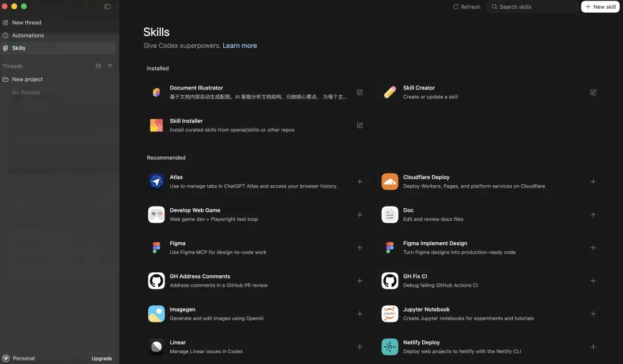Click 'Create or update a skill' text
Image resolution: width=623 pixels, height=364 pixels.
point(430,97)
